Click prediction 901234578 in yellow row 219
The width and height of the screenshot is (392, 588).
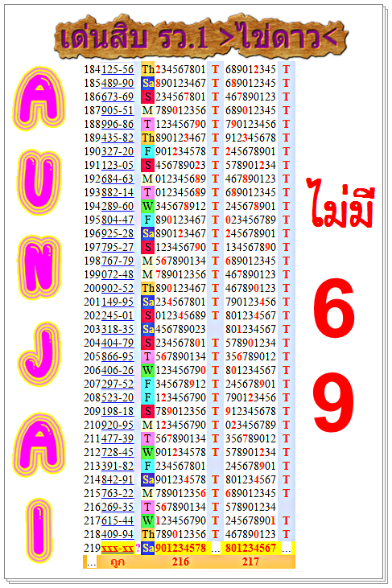click(x=181, y=549)
